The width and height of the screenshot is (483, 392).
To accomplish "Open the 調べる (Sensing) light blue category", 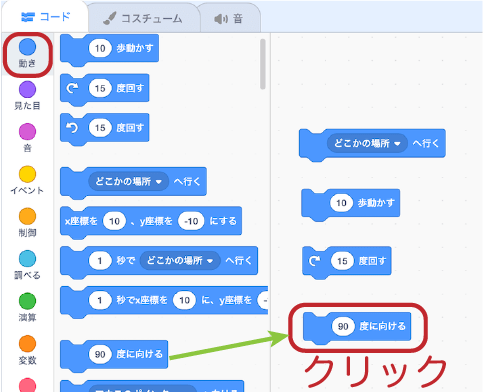I will [27, 259].
